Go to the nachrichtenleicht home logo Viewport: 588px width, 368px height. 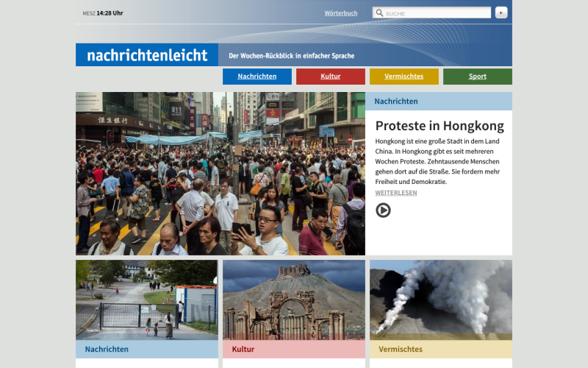click(x=147, y=54)
